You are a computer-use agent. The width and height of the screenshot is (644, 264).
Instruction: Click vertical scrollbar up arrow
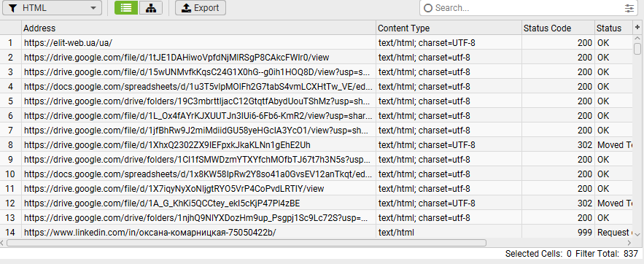tap(637, 38)
